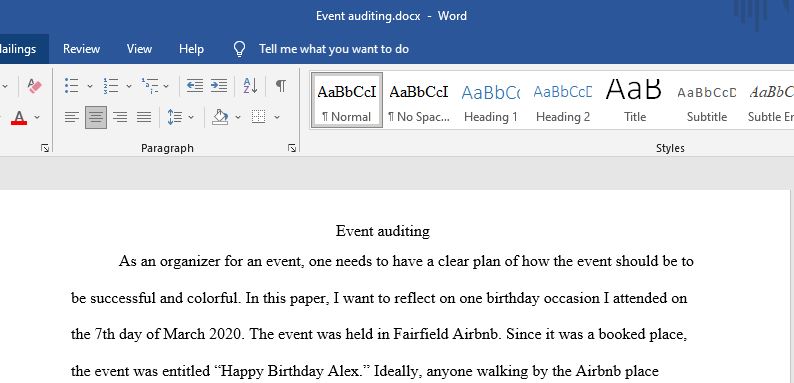Click the Tell me lightbulb icon

click(x=240, y=49)
